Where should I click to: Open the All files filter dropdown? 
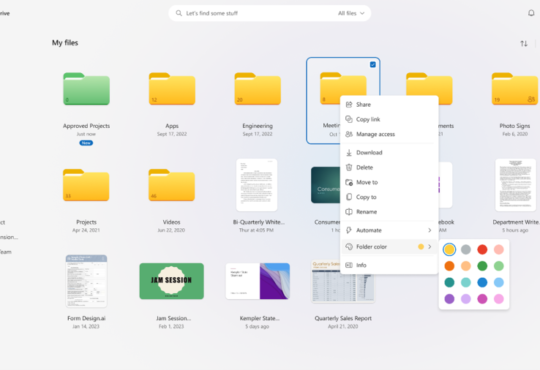351,13
